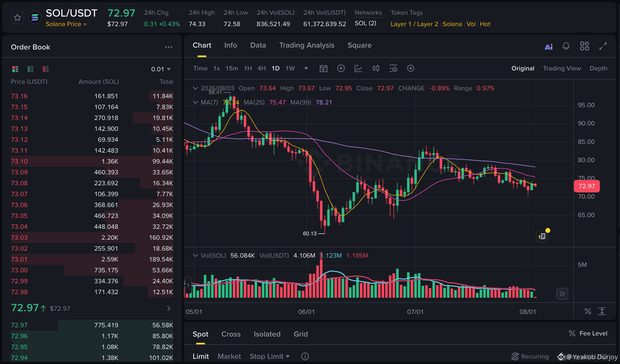
Task: Select the 73.10 ask price row
Action: (x=92, y=161)
